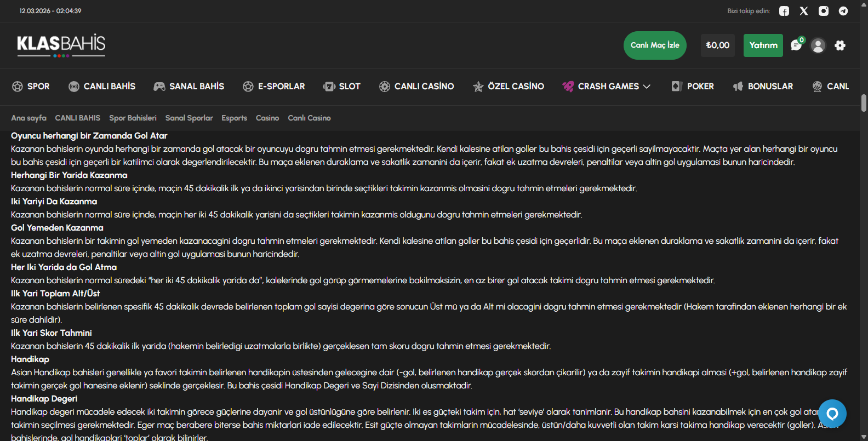868x441 pixels.
Task: Open the CANLI CASİNO menu
Action: 416,87
